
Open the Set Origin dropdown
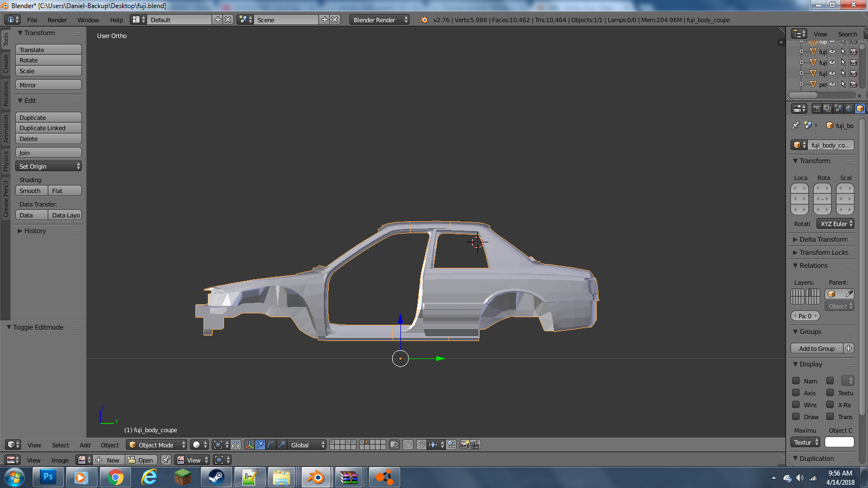48,166
